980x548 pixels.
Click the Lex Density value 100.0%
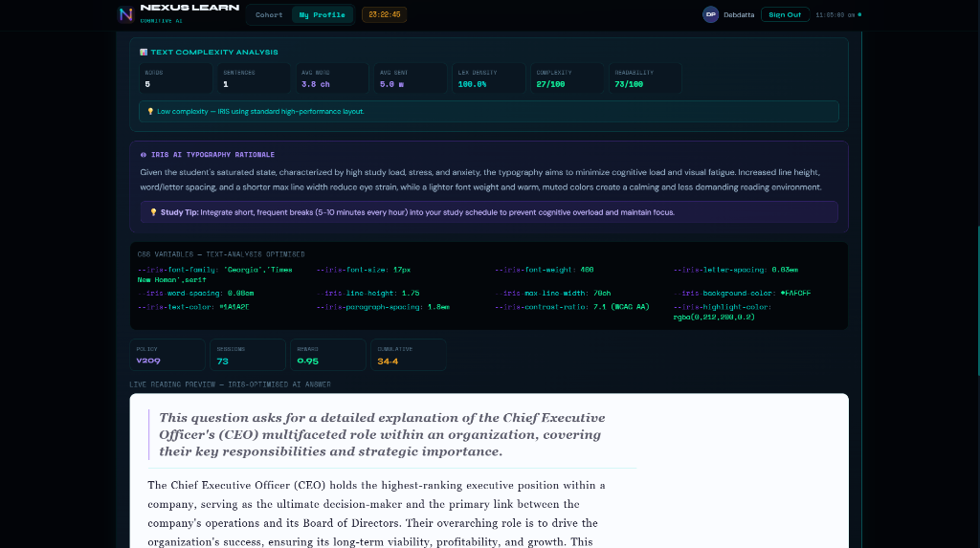pos(472,84)
